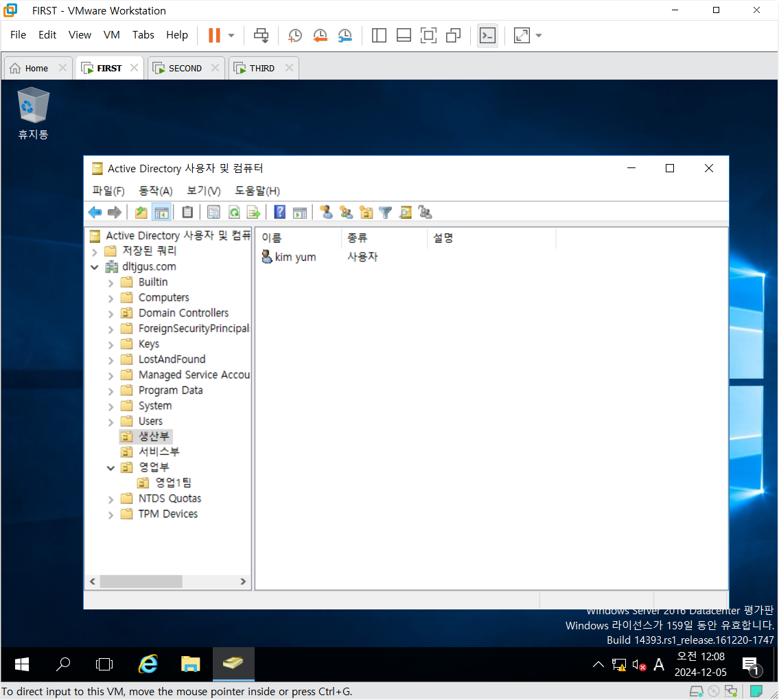Image resolution: width=779 pixels, height=700 pixels.
Task: Toggle the action pane toolbar icon
Action: click(300, 213)
